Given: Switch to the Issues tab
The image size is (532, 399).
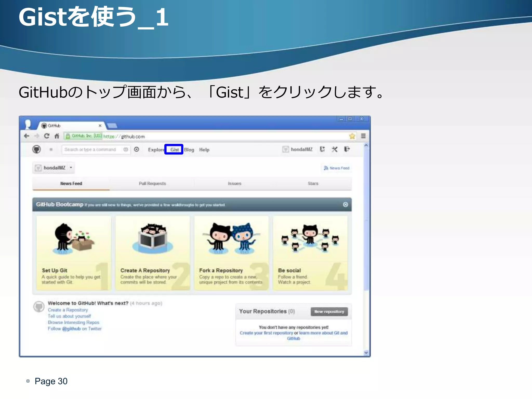Looking at the screenshot, I should [x=235, y=184].
